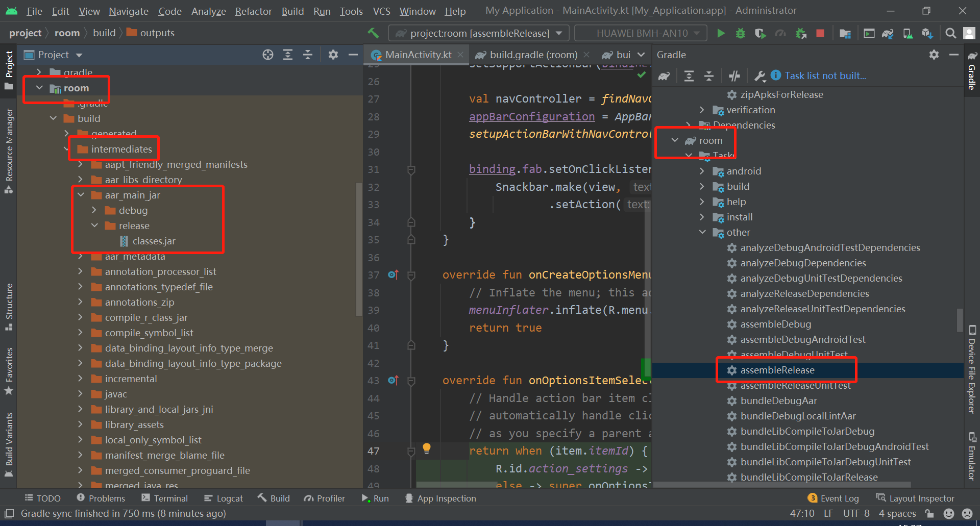Open the Refactor menu
This screenshot has height=526, width=980.
click(x=253, y=11)
